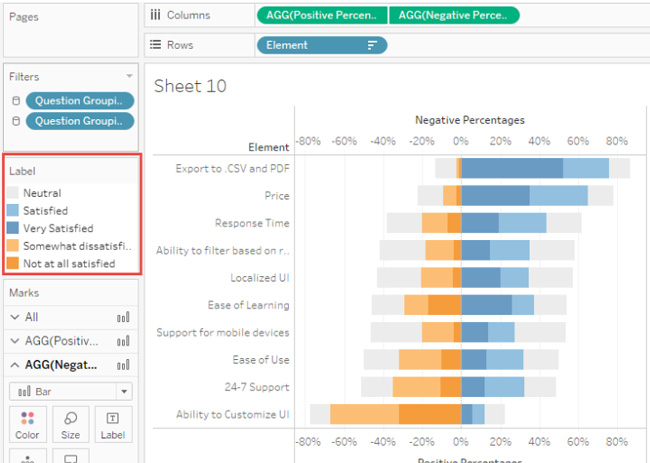Click the Rows shelf icon

pyautogui.click(x=154, y=45)
